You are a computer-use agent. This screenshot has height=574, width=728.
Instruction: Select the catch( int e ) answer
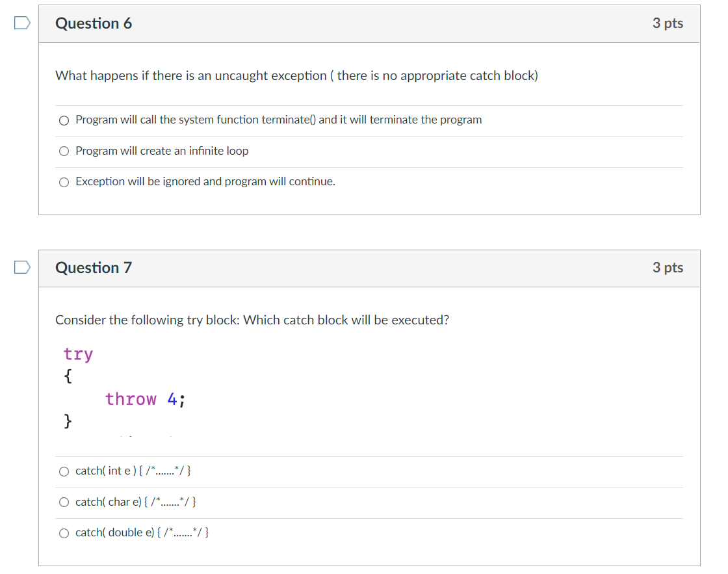64,471
